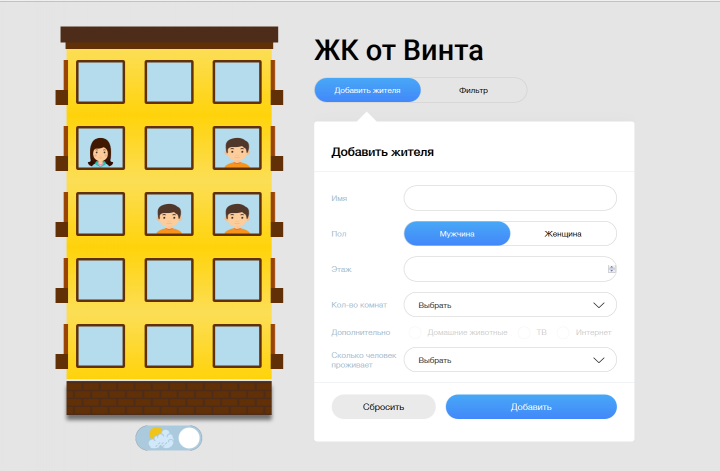Switch to the Добавить жителя tab
Viewport: 720px width, 471px height.
pos(367,90)
